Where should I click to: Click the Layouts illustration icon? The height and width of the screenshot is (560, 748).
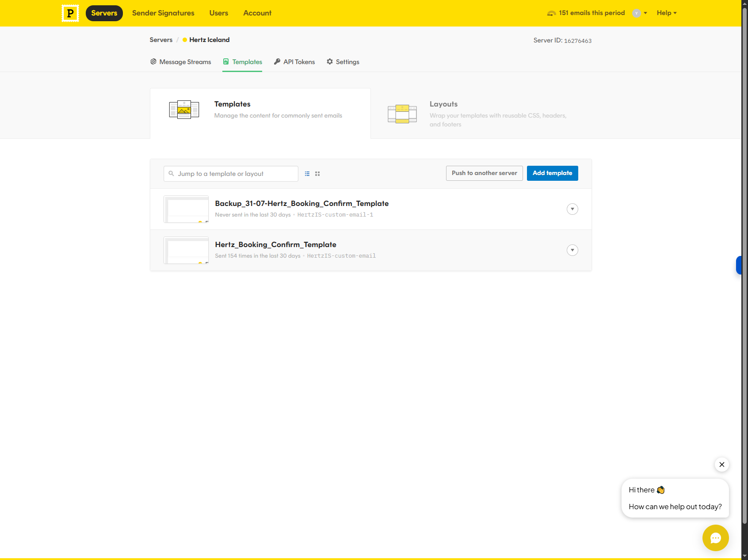[x=402, y=114]
